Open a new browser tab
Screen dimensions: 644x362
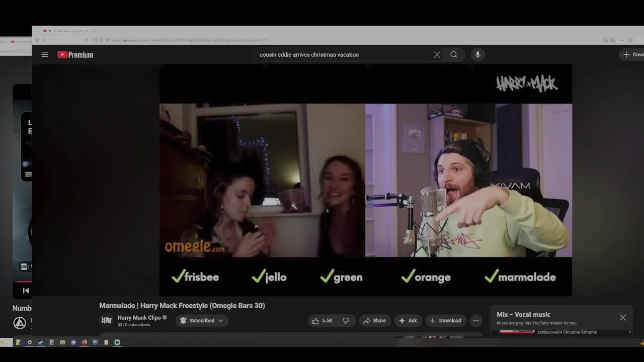tap(95, 31)
